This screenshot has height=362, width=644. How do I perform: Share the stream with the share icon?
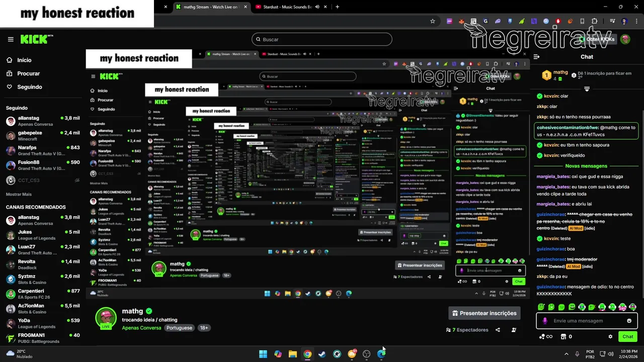[x=498, y=330]
